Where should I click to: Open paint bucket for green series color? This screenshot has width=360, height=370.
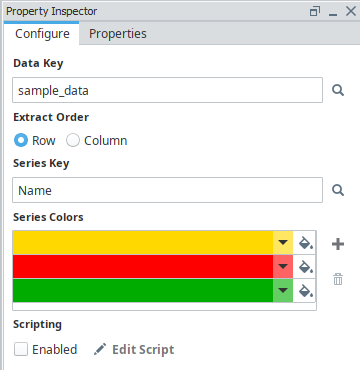305,291
